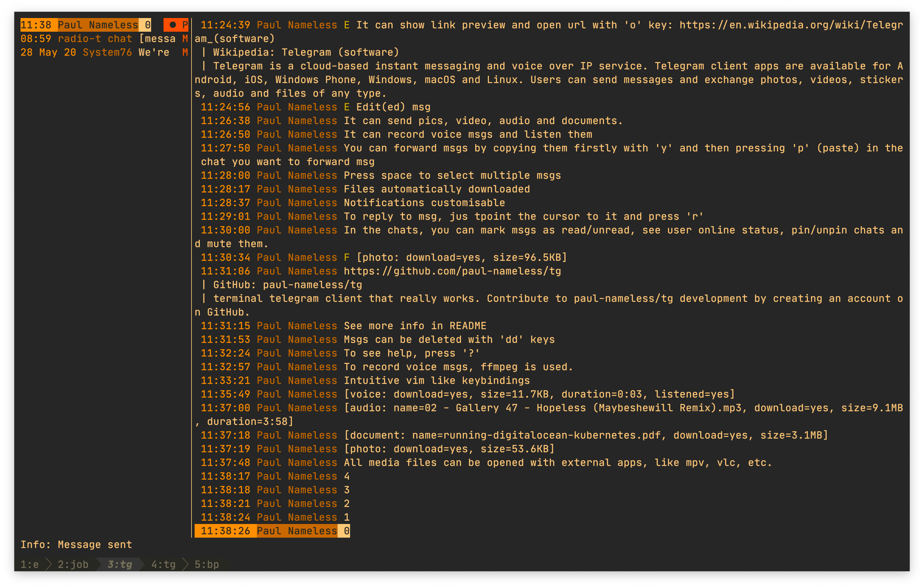The height and width of the screenshot is (588, 924).
Task: Select 'Press space to select multiple msgs' message
Action: [x=381, y=175]
